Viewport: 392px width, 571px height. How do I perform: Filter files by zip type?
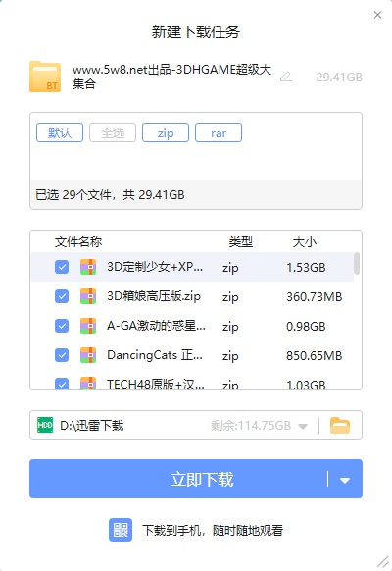point(166,132)
